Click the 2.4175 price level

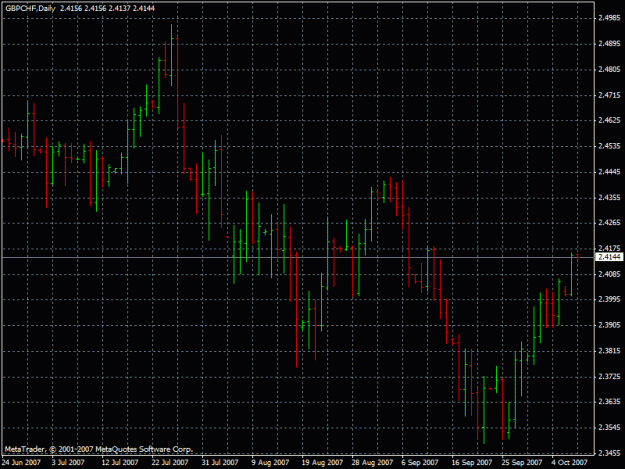(x=609, y=248)
